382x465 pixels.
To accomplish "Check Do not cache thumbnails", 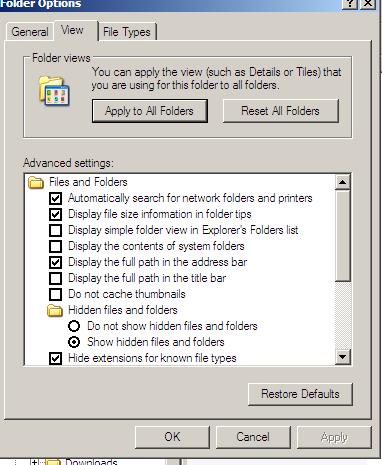I will pos(55,294).
